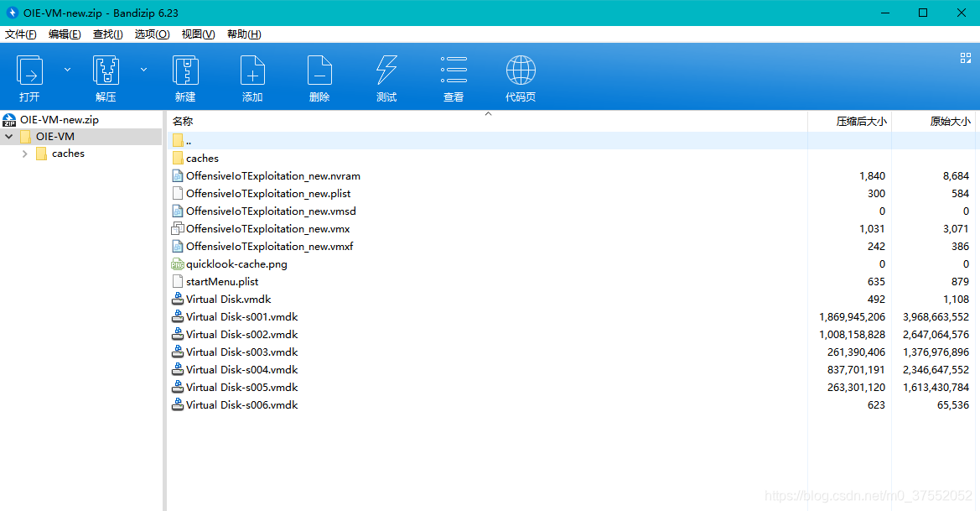Click the parent folder '..' row icon

(x=178, y=141)
